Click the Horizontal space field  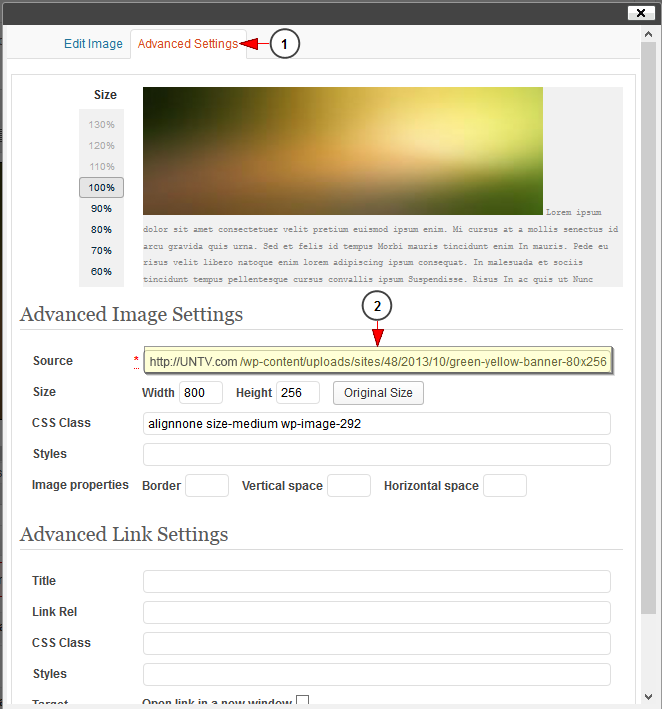click(505, 486)
